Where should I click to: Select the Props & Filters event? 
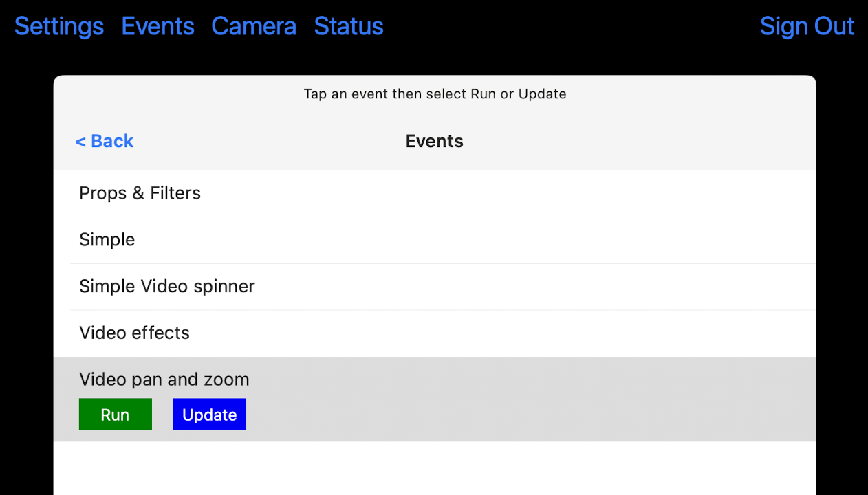point(140,193)
